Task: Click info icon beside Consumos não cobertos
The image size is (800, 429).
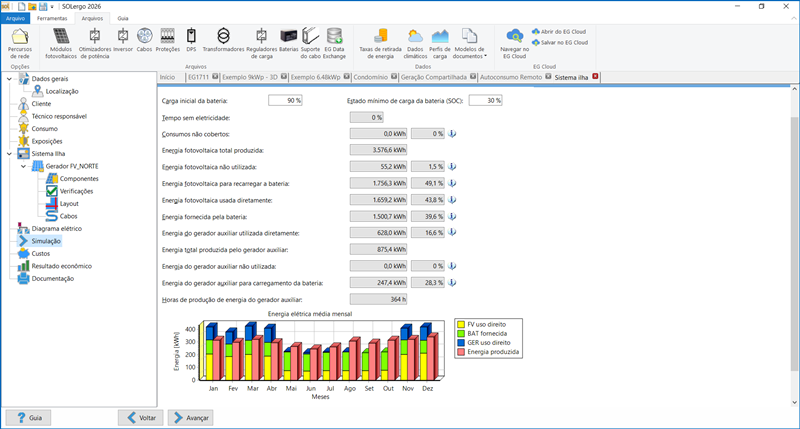Action: pyautogui.click(x=452, y=133)
